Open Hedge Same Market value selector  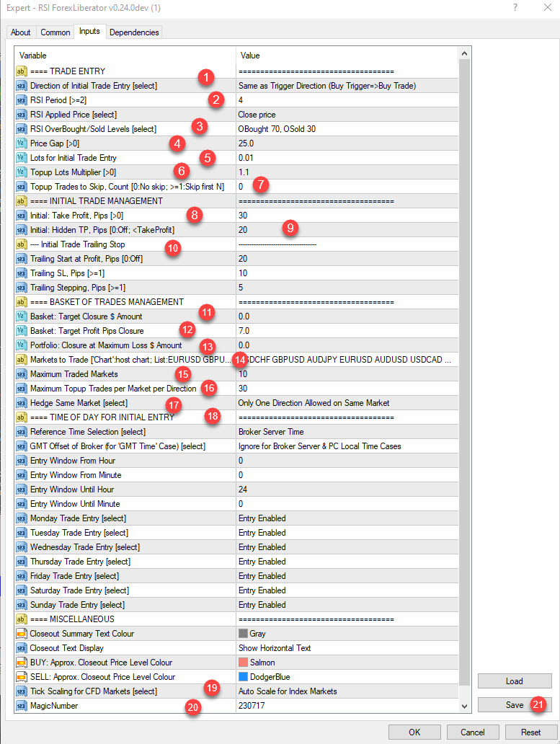[347, 403]
